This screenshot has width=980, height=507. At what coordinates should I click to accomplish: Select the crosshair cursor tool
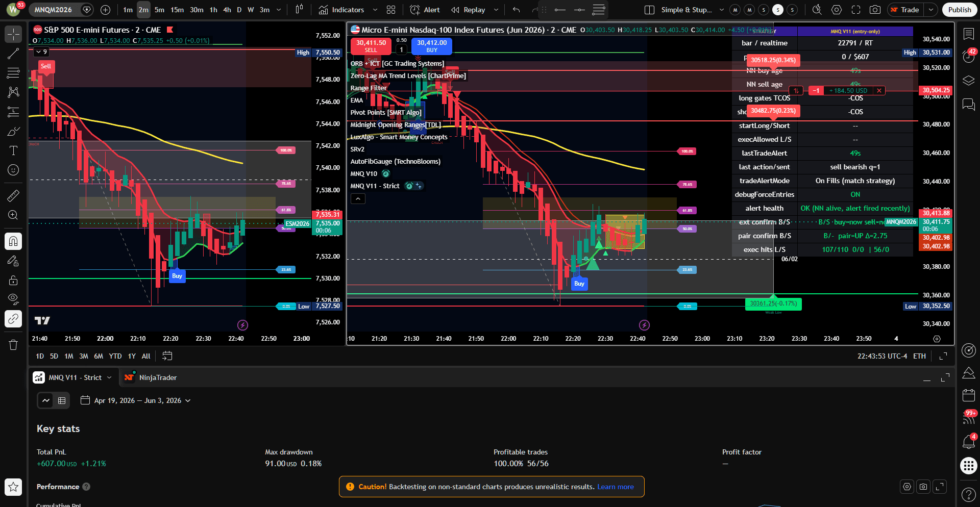13,34
